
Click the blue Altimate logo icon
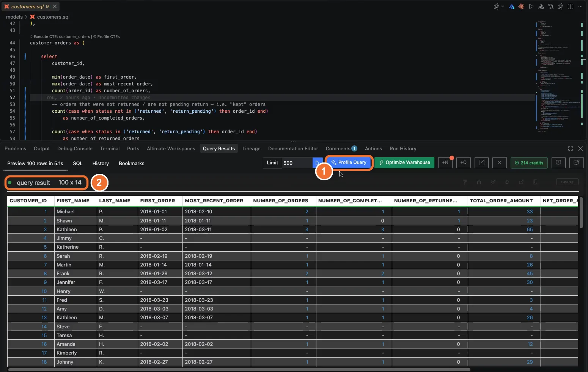click(512, 6)
